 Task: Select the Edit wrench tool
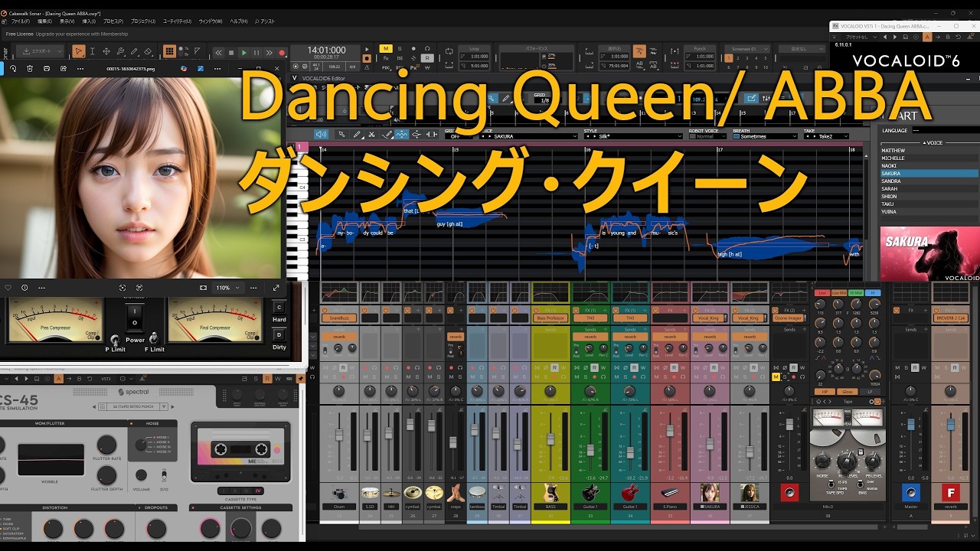click(x=120, y=51)
